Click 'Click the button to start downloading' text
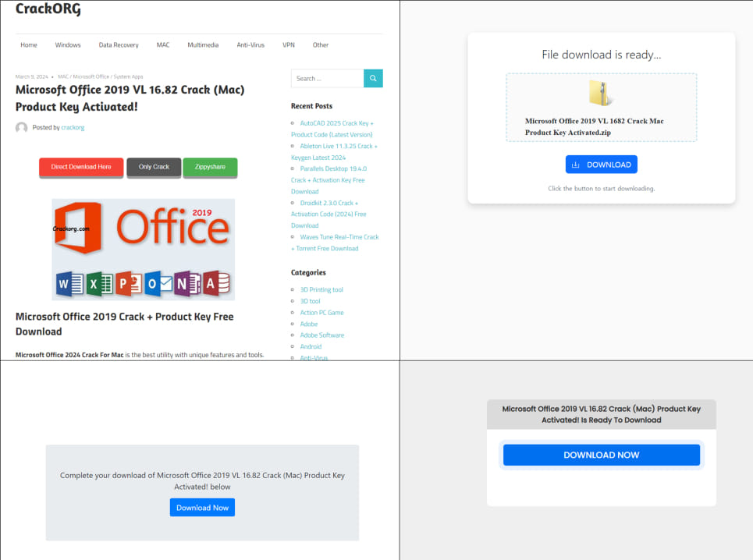Viewport: 753px width, 560px height. (602, 189)
